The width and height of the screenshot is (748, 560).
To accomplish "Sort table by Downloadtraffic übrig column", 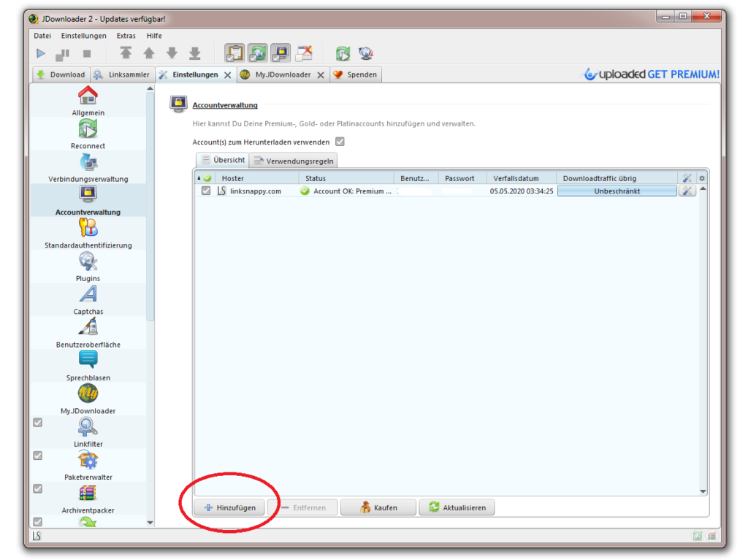I will 617,178.
